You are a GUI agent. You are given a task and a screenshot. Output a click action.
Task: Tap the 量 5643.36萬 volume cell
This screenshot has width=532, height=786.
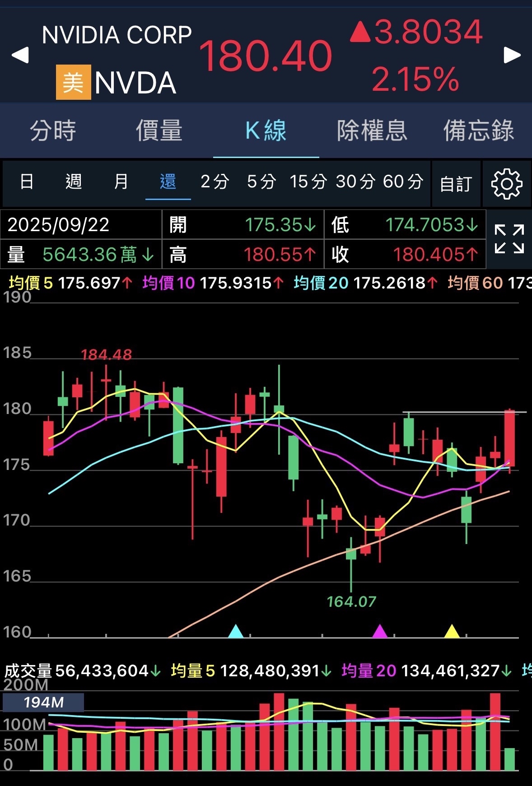click(x=81, y=254)
